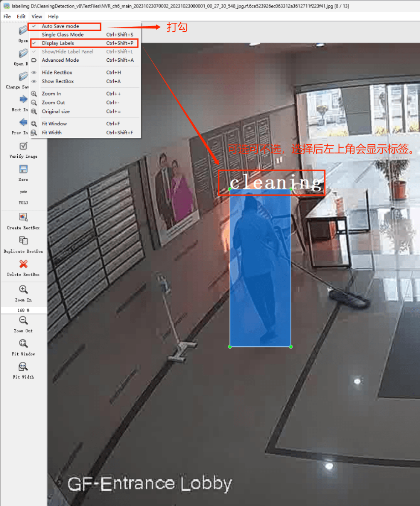Enable Single Class Mode
Image resolution: width=420 pixels, height=506 pixels.
(62, 35)
